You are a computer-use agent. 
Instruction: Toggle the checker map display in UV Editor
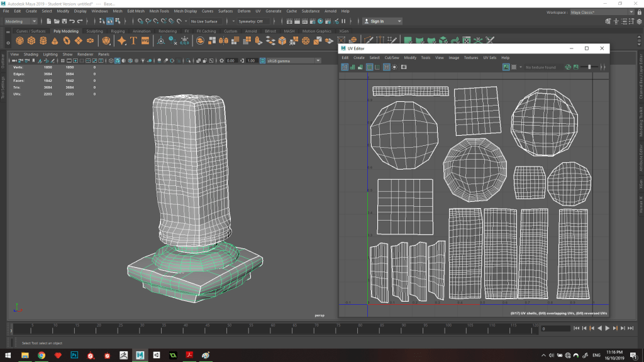[514, 67]
